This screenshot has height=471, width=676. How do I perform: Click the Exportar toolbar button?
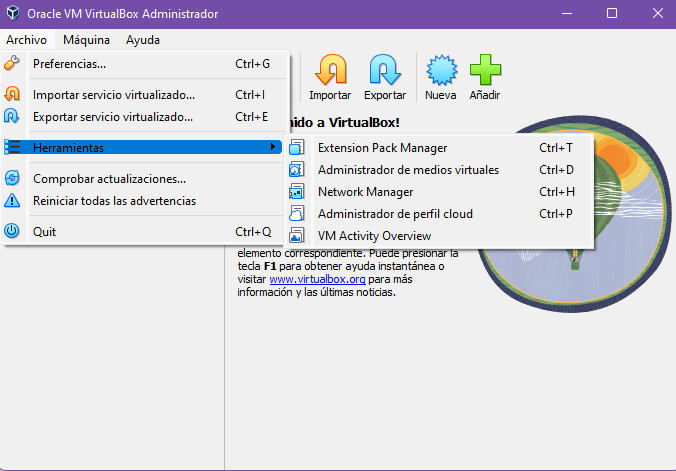click(x=385, y=78)
